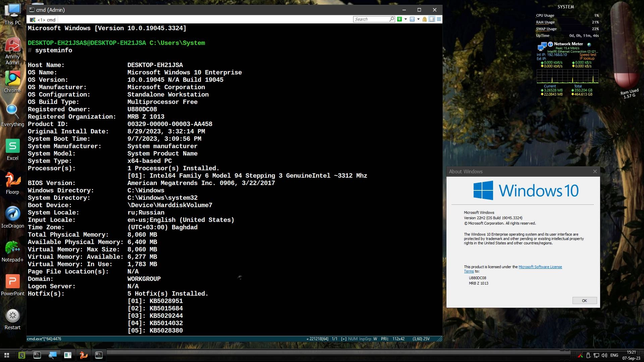644x362 pixels.
Task: Click the Network Meter globe icon
Action: pos(589,44)
